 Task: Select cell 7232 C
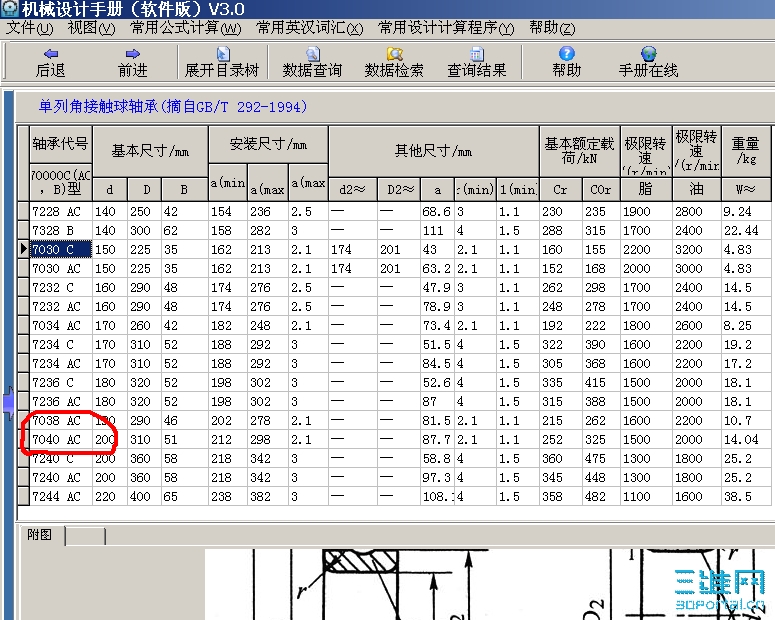tap(61, 287)
